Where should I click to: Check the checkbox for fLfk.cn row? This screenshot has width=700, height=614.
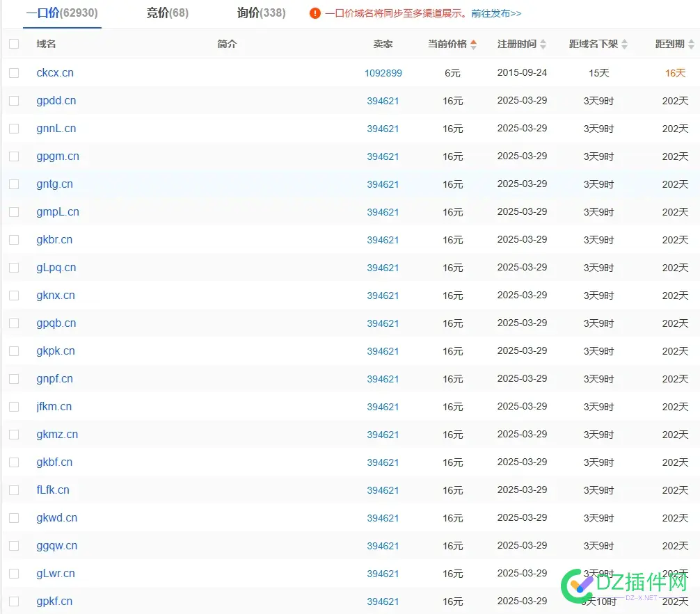pyautogui.click(x=13, y=490)
